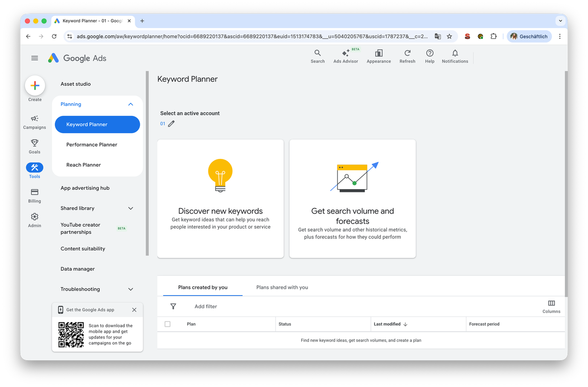588x387 pixels.
Task: Open Ads Advisor beta
Action: point(346,57)
